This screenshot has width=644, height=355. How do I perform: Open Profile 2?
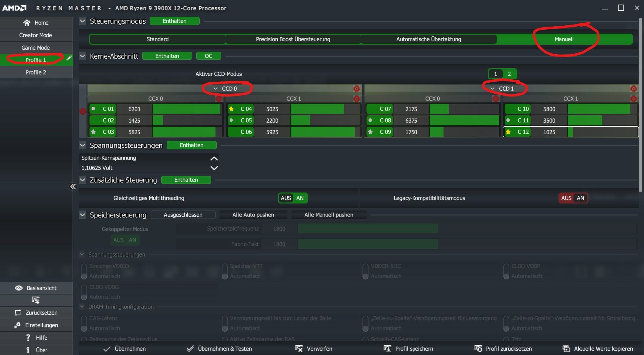pyautogui.click(x=36, y=72)
